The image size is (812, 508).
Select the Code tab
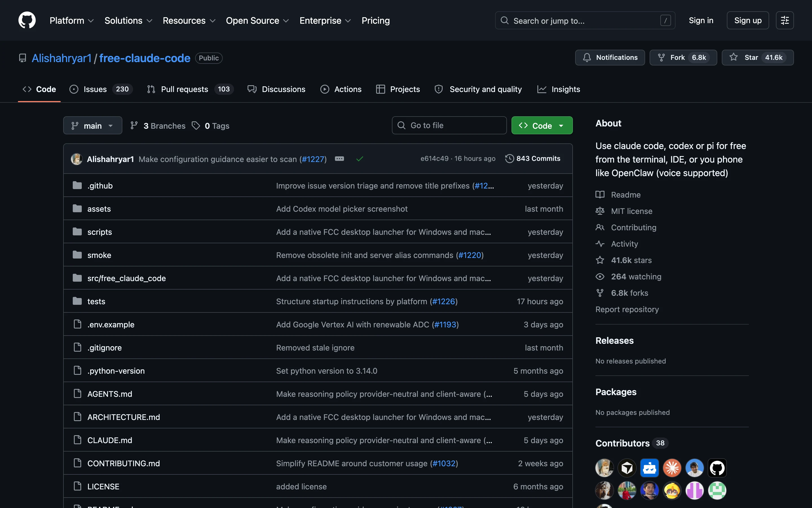click(x=39, y=89)
